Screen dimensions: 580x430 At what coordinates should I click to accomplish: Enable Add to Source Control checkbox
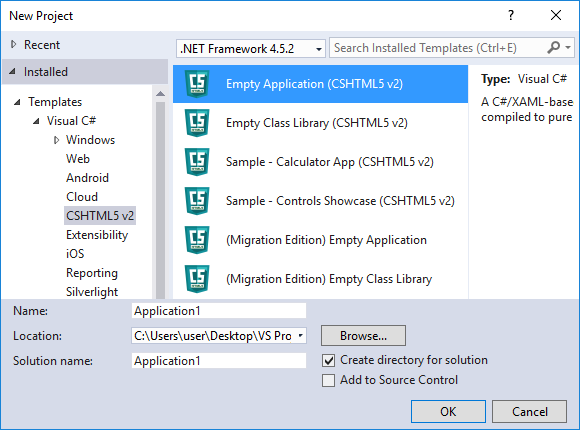pos(328,380)
